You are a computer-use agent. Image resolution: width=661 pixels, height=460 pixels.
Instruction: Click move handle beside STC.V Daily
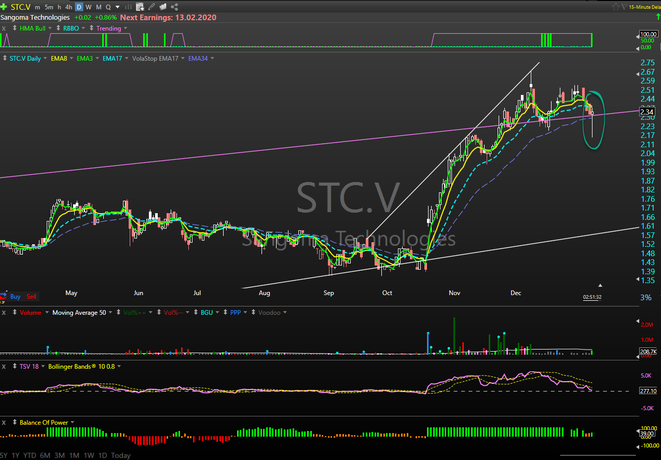pos(4,58)
